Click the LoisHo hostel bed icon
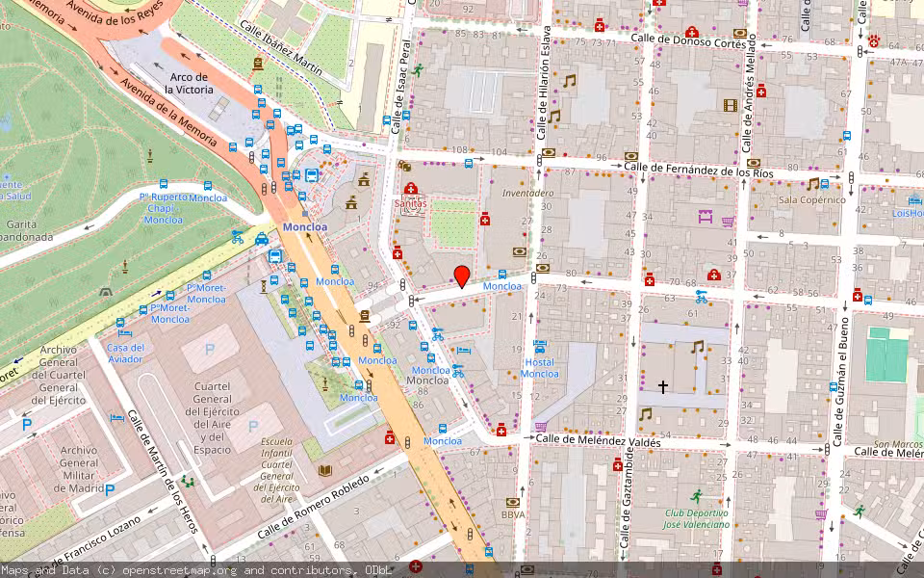924x578 pixels. [x=914, y=199]
